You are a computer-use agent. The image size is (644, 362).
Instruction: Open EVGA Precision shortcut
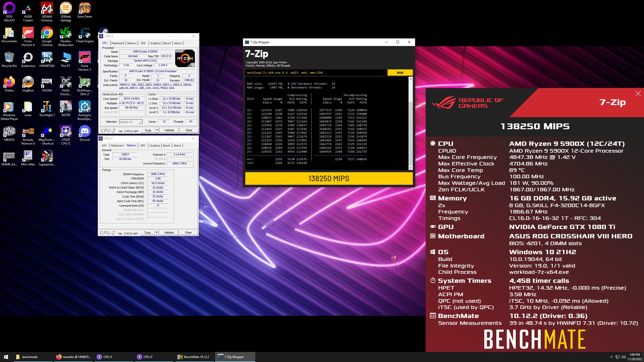(x=66, y=86)
